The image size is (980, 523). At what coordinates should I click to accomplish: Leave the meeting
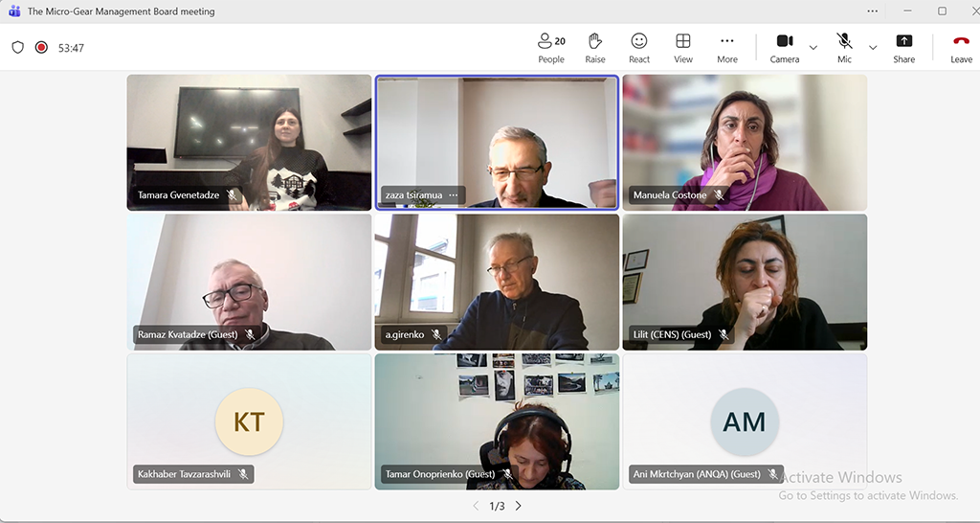point(961,47)
